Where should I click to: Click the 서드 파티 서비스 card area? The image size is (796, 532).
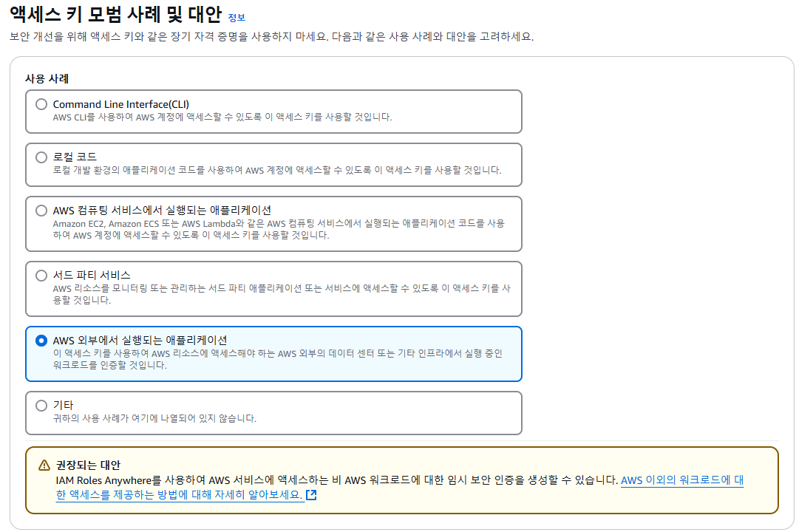[273, 288]
